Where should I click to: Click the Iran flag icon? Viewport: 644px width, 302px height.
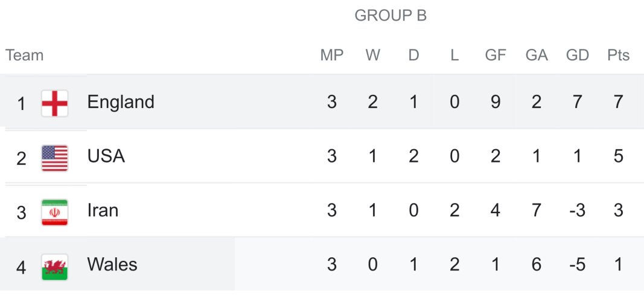54,212
